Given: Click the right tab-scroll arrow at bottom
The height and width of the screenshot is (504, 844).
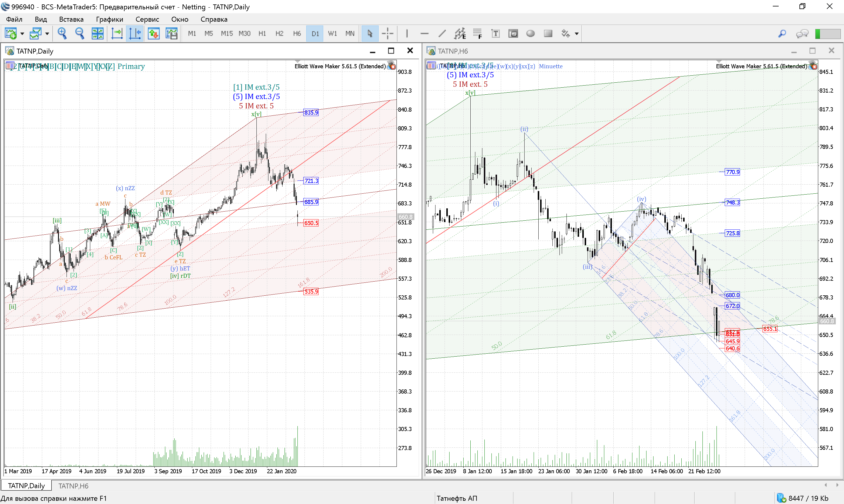Looking at the screenshot, I should (x=838, y=485).
